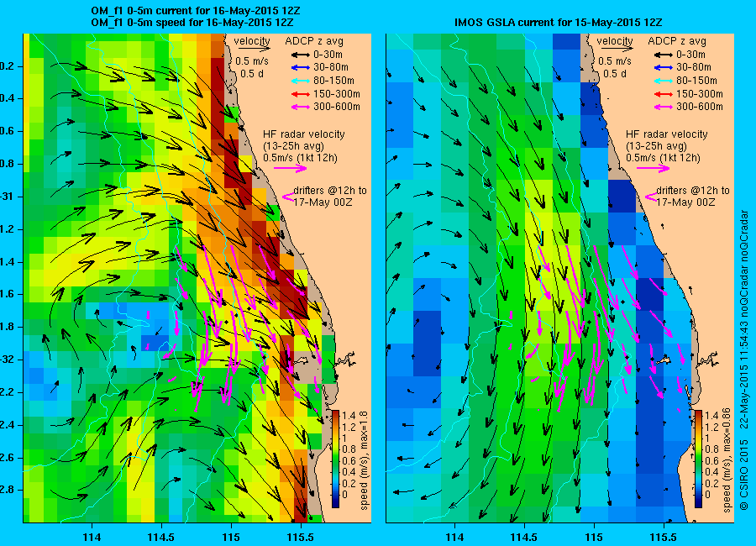This screenshot has height=546, width=756.
Task: Click the blue 30-80m arrow in left panel legend
Action: [300, 67]
